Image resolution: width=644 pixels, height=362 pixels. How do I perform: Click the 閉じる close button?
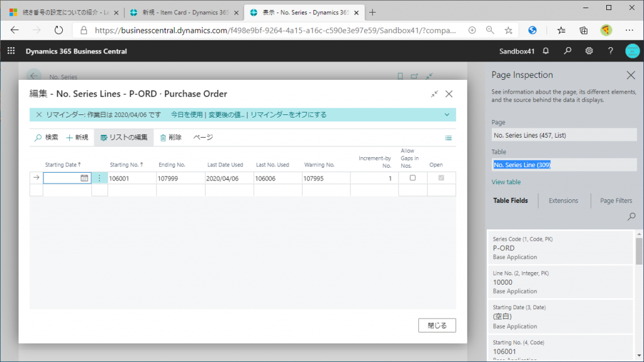pos(437,326)
